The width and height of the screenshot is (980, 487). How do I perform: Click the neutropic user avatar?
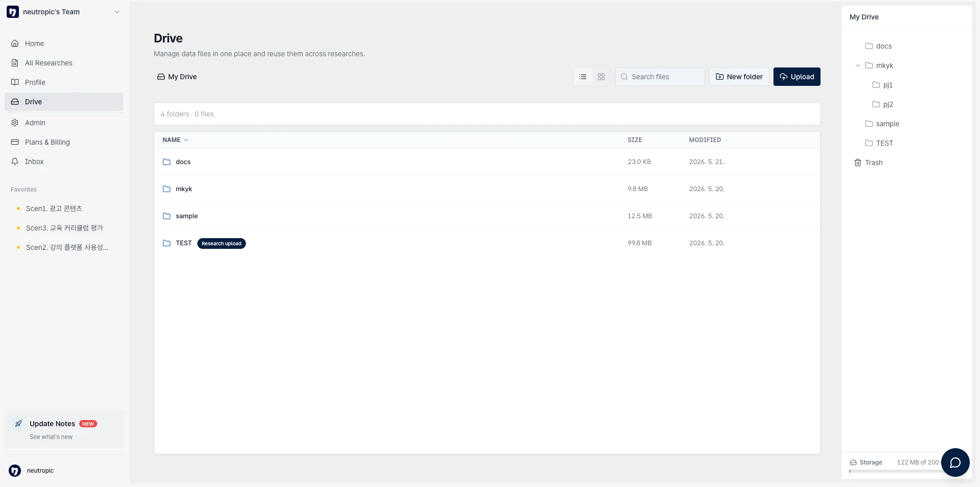[x=15, y=471]
